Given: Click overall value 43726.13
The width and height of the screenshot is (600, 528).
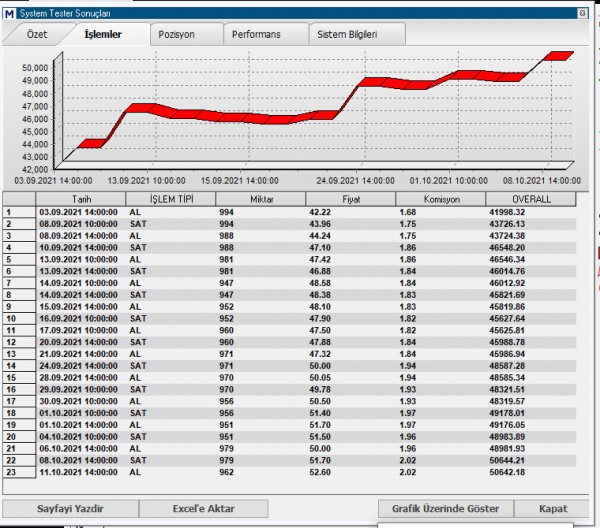Looking at the screenshot, I should 507,224.
